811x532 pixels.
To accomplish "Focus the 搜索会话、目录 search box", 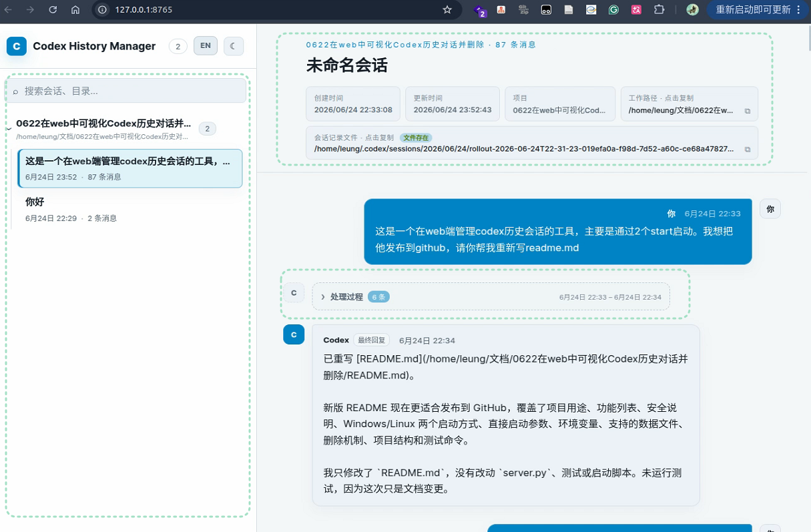I will [x=127, y=91].
